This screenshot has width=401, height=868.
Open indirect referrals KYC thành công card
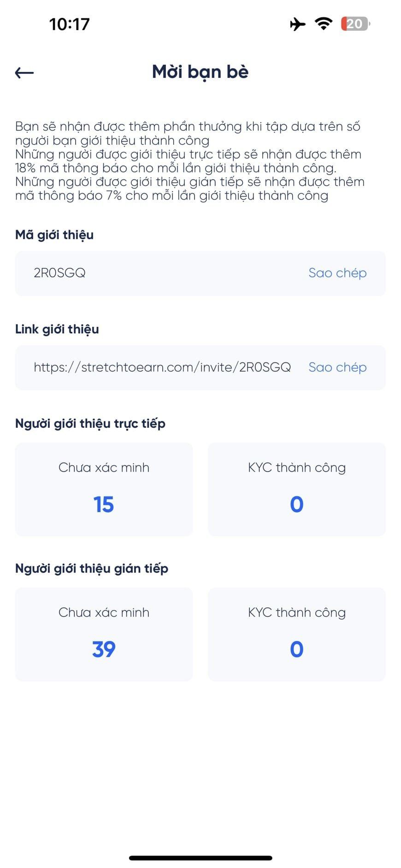(x=296, y=634)
